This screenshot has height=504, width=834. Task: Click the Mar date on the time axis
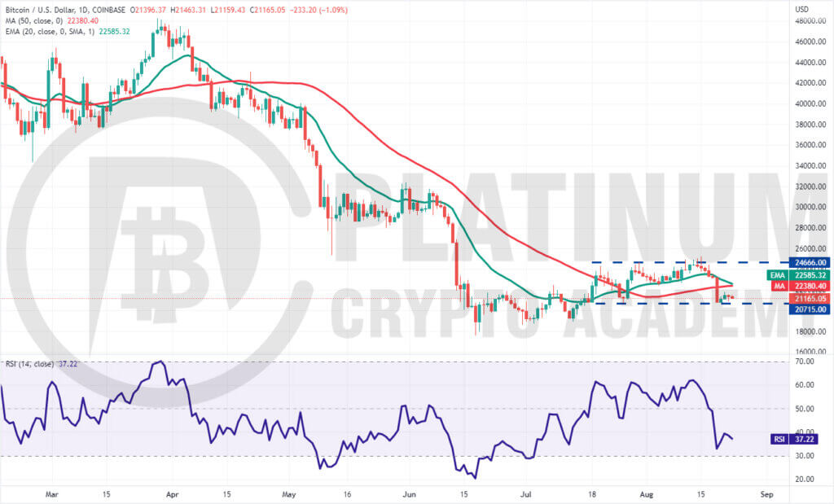51,494
